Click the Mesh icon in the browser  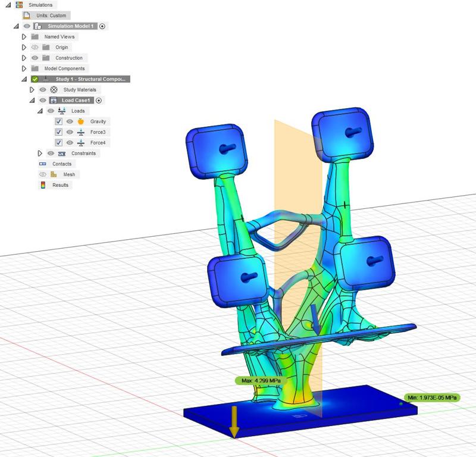tap(54, 174)
